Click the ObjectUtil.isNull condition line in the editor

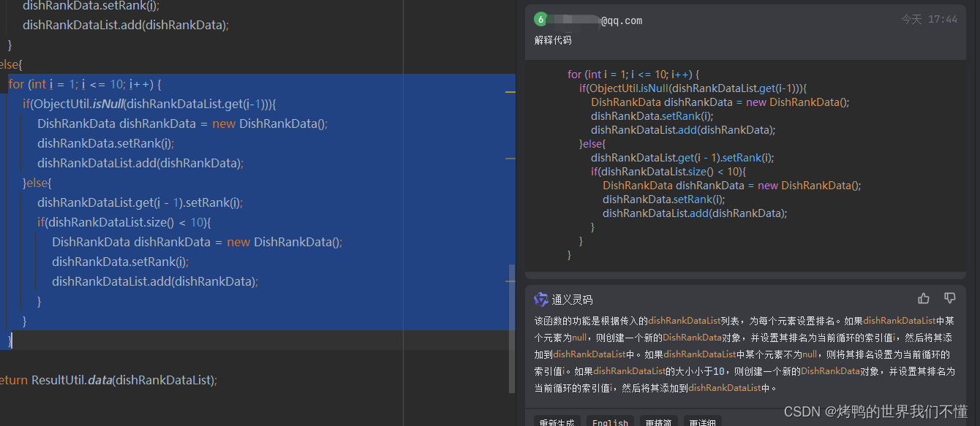149,104
